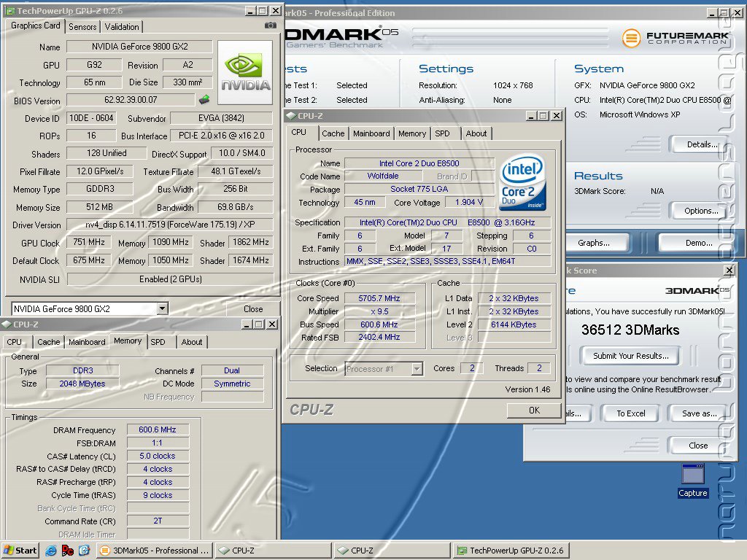Click the DRAM Frequency value 600.6 MHz

coord(158,429)
